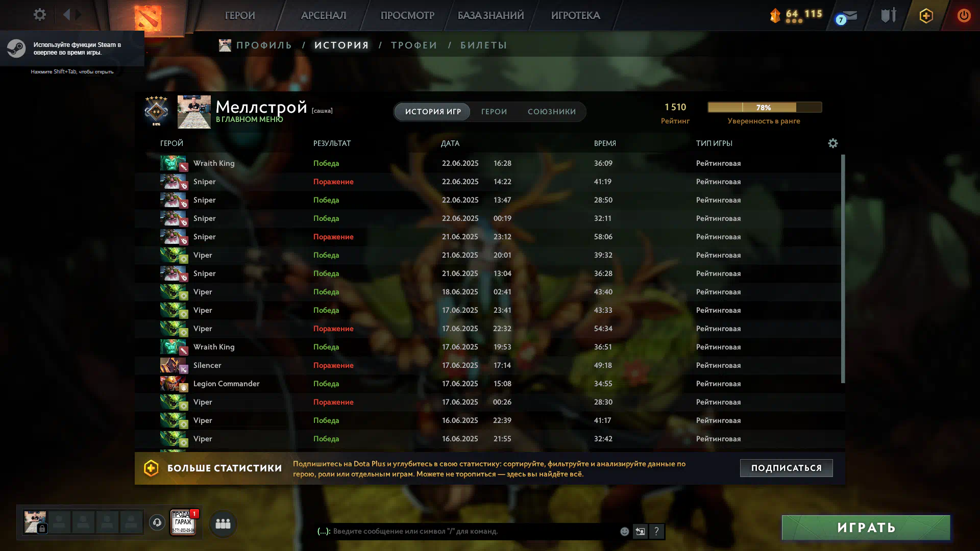This screenshot has width=980, height=551.
Task: Click the ПОДПИСАТЬСЯ button
Action: [787, 468]
